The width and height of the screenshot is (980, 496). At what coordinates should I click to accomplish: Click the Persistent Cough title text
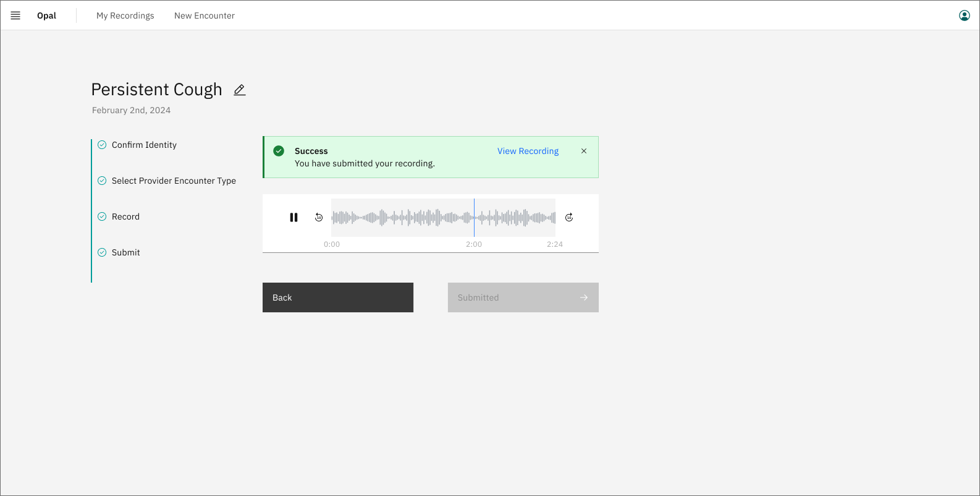(x=156, y=90)
